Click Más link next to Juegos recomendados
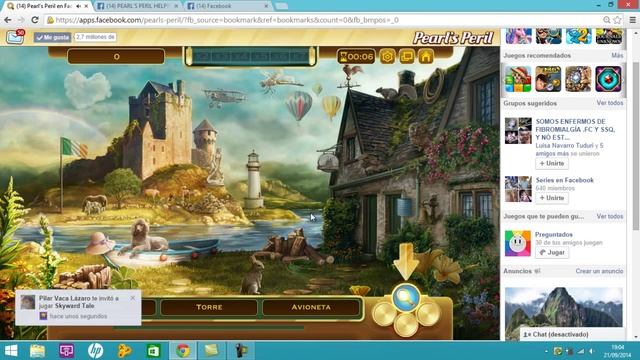The height and width of the screenshot is (360, 640). (x=617, y=56)
